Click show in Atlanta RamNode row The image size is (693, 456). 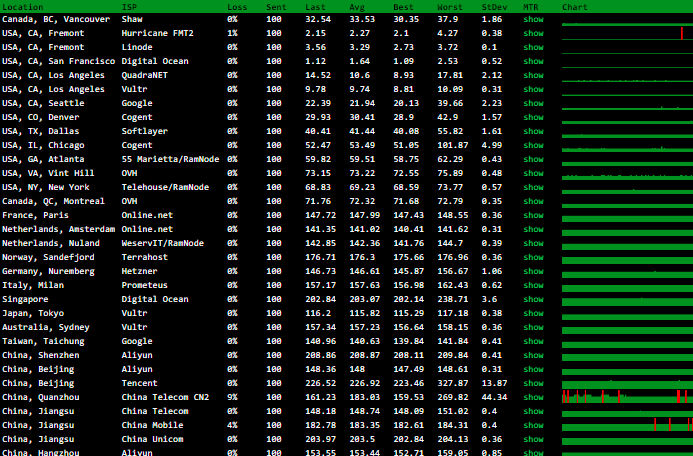(533, 159)
